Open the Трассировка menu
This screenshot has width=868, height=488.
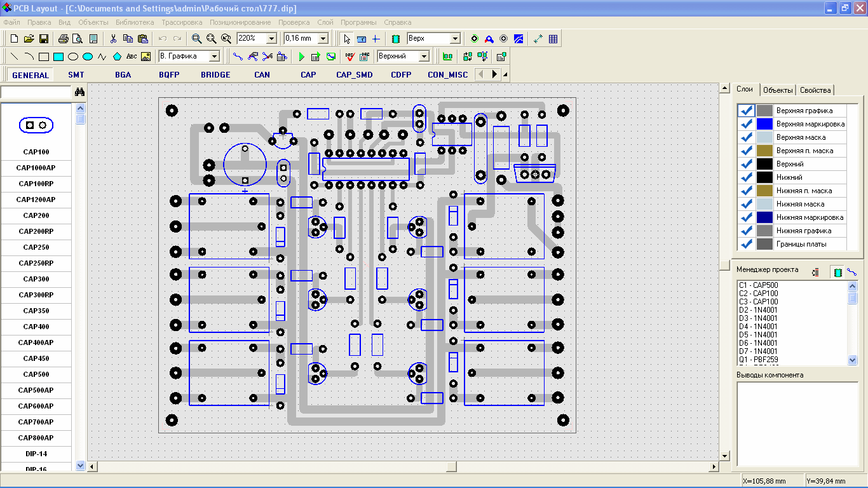[x=182, y=22]
